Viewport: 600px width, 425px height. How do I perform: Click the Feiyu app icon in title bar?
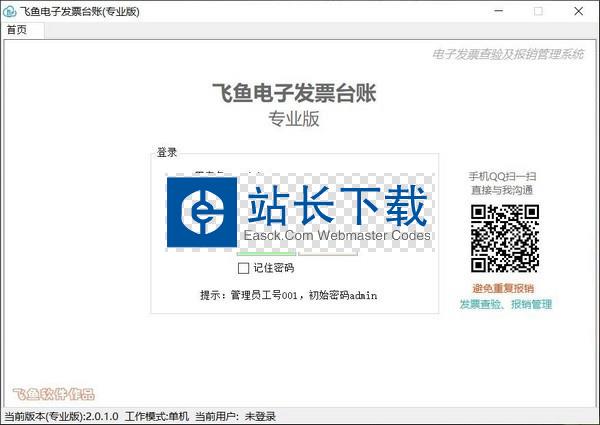point(9,11)
